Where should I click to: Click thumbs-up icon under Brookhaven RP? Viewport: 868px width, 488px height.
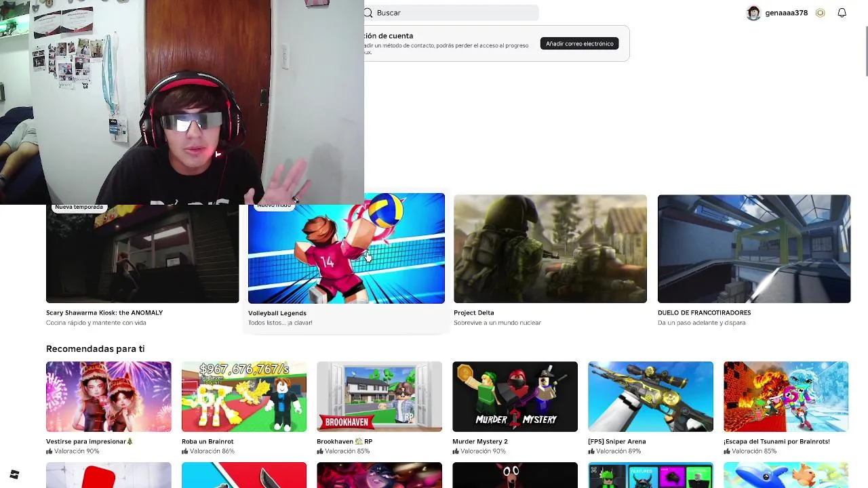point(320,451)
